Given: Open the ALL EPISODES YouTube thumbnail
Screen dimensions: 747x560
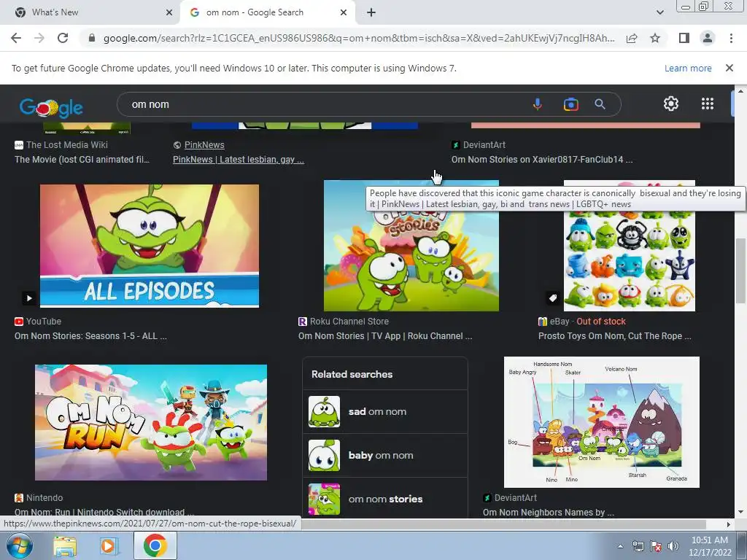Looking at the screenshot, I should click(149, 246).
